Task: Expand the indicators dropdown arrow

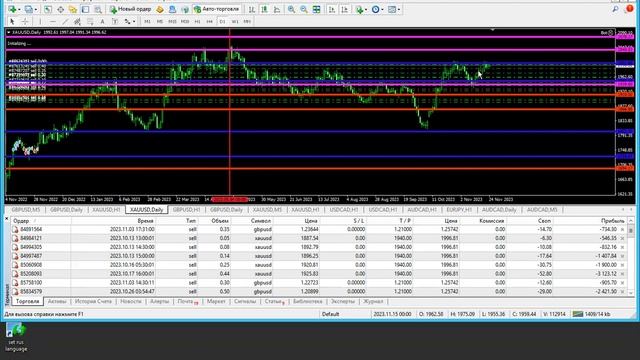Action: click(x=366, y=9)
